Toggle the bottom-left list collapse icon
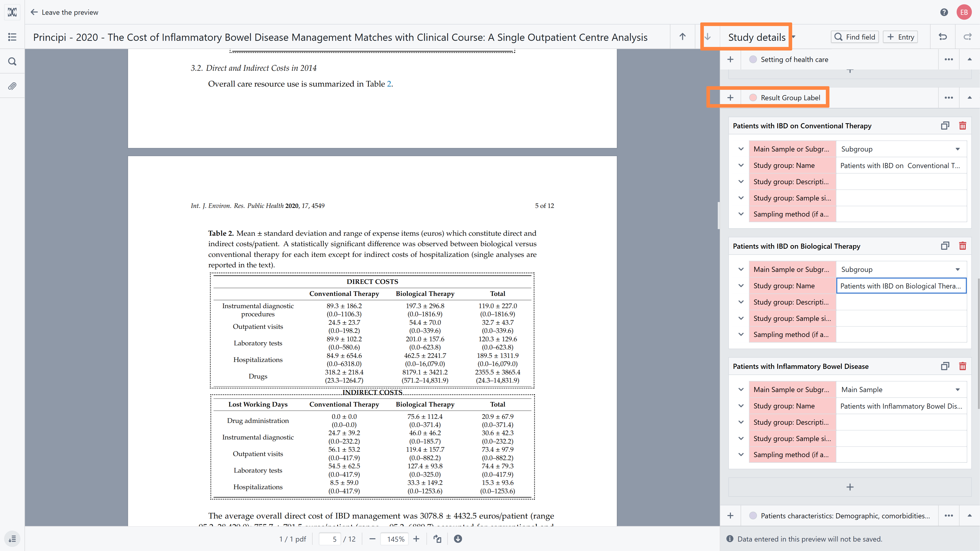 (x=12, y=539)
